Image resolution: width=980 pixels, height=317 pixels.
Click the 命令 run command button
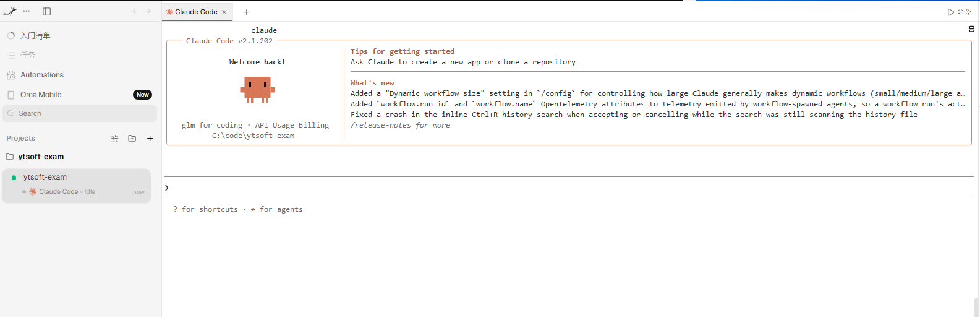(x=959, y=12)
